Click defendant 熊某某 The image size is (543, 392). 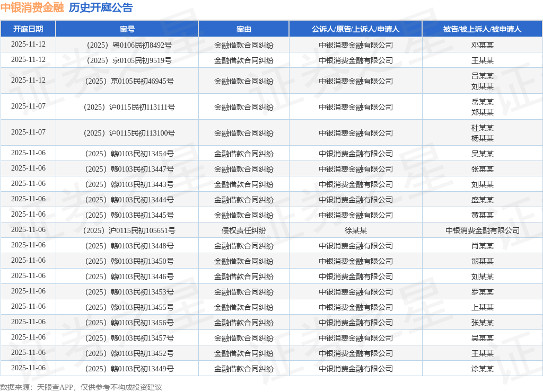point(483,261)
